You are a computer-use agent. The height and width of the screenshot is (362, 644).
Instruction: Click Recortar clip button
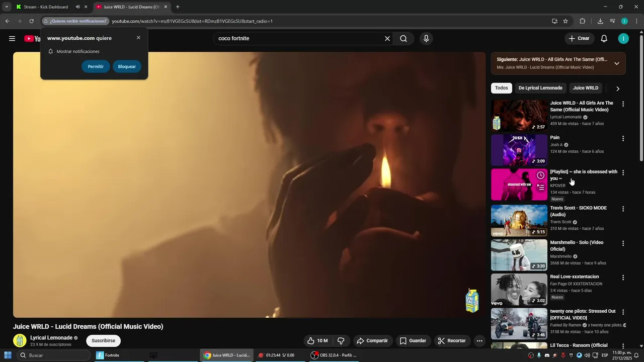pyautogui.click(x=452, y=341)
